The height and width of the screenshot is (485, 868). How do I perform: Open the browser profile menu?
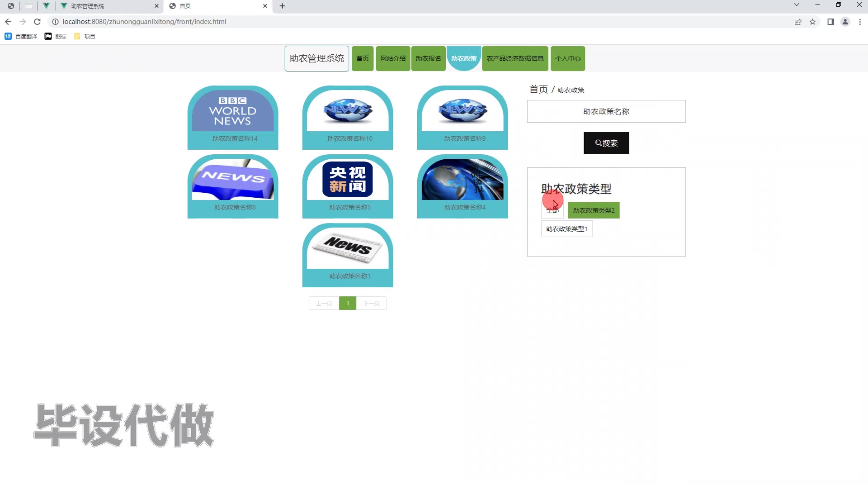(845, 22)
